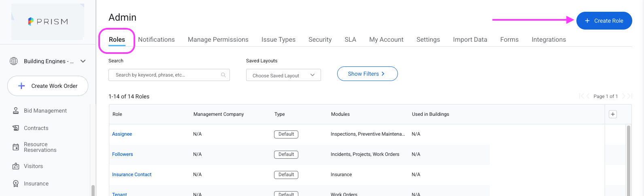Image resolution: width=644 pixels, height=196 pixels.
Task: Click the next page arrow
Action: click(624, 96)
